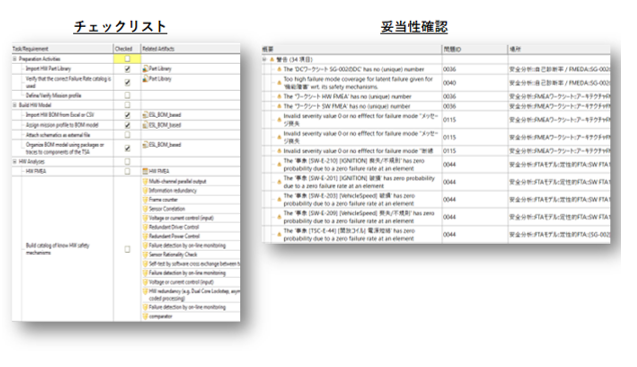Click warning icon on SW FMEA worksheet number row
Screen dimensions: 637x367
(279, 106)
